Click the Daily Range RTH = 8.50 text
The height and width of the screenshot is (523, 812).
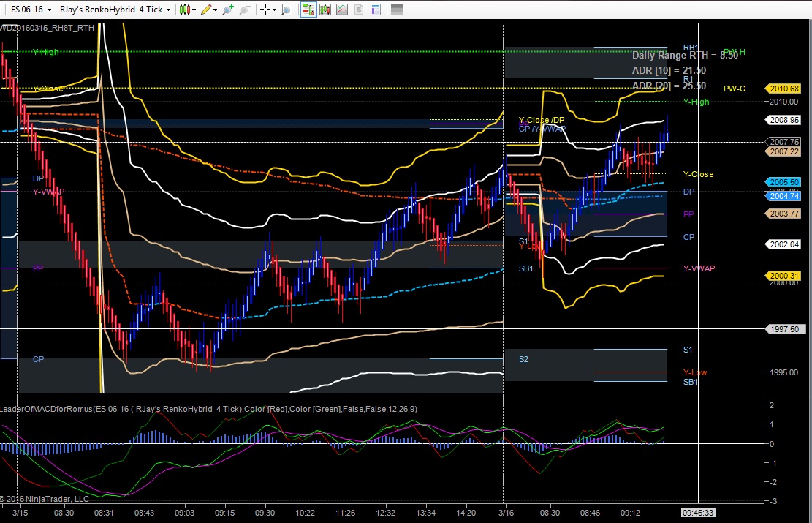pyautogui.click(x=685, y=55)
